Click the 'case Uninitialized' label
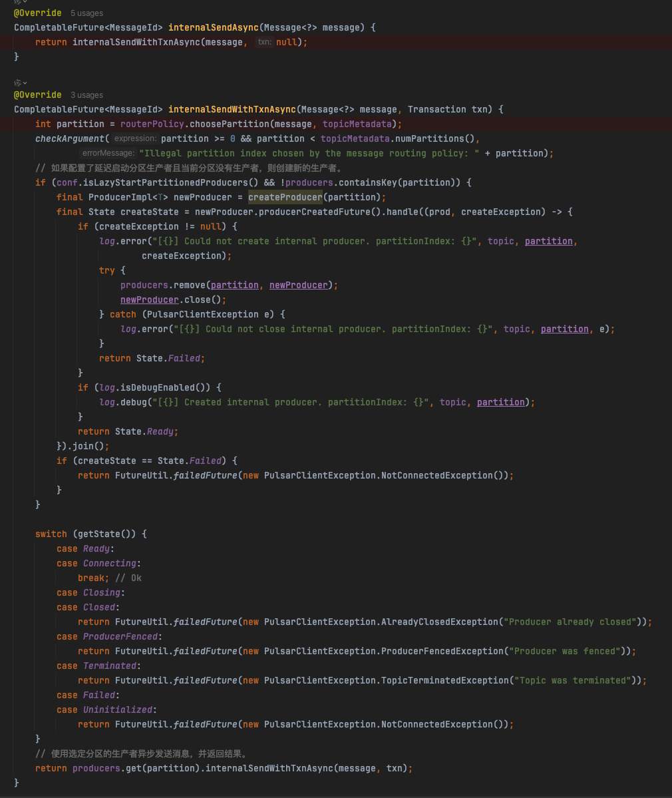This screenshot has height=798, width=672. [106, 710]
